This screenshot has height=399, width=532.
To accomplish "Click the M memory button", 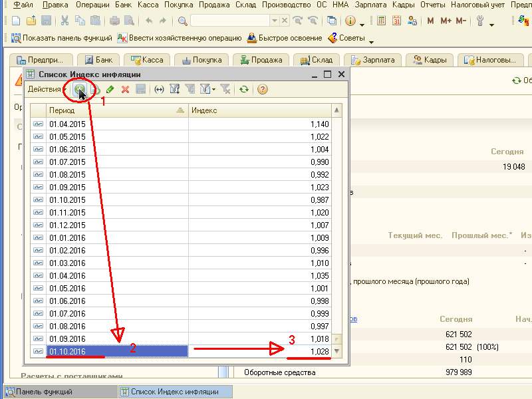I will point(430,21).
